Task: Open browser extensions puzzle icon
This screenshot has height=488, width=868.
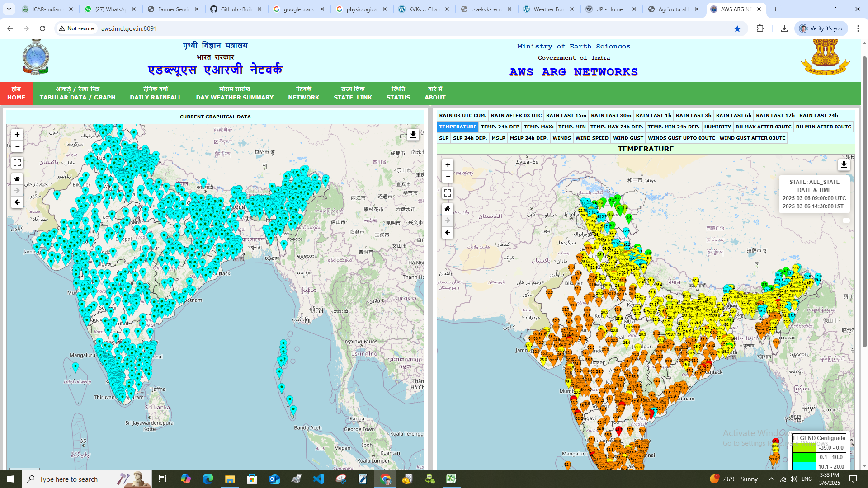Action: [x=760, y=28]
